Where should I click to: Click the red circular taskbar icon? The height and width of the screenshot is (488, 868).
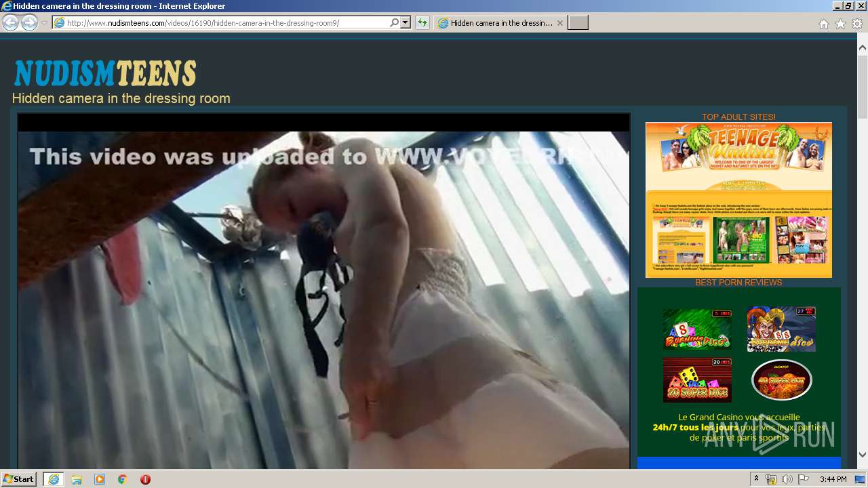[x=145, y=479]
